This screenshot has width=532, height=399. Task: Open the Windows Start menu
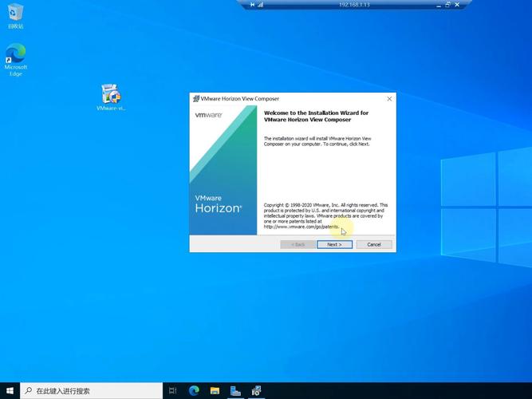[10, 390]
